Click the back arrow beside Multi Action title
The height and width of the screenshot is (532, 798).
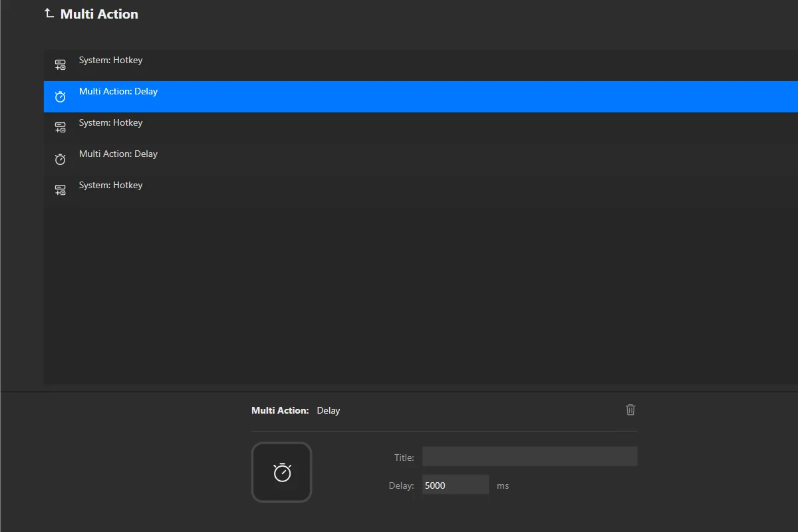click(x=49, y=13)
